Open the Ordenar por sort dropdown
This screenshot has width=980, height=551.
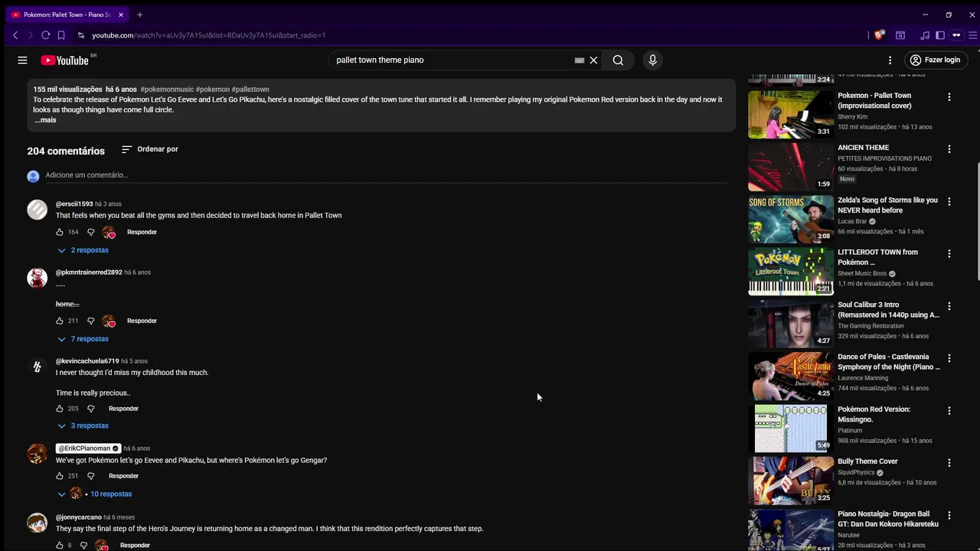click(x=149, y=149)
